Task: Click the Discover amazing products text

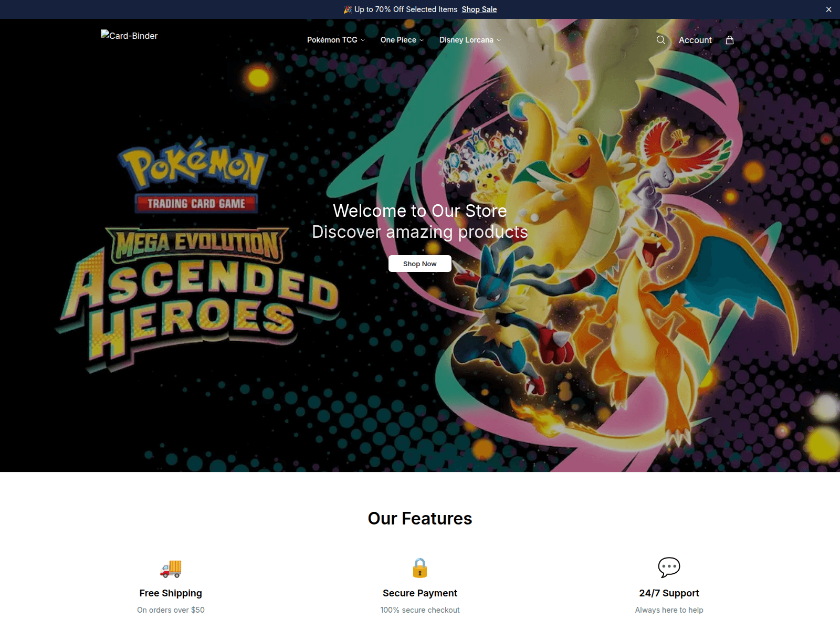Action: [420, 232]
